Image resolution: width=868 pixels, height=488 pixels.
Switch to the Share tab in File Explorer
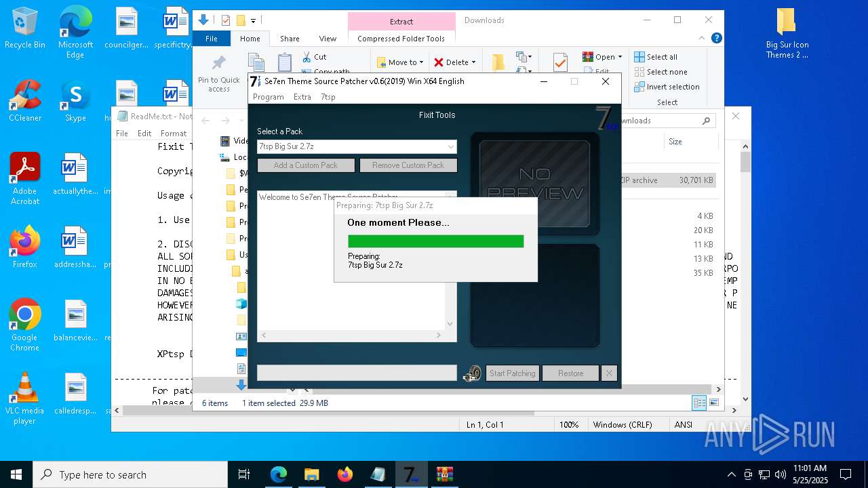click(x=290, y=39)
